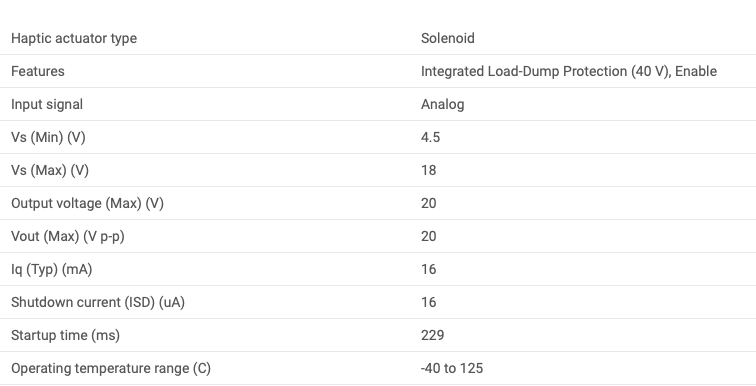Screen dimensions: 756x386
Task: Click the Vs (Max) (V) label
Action: (x=50, y=171)
